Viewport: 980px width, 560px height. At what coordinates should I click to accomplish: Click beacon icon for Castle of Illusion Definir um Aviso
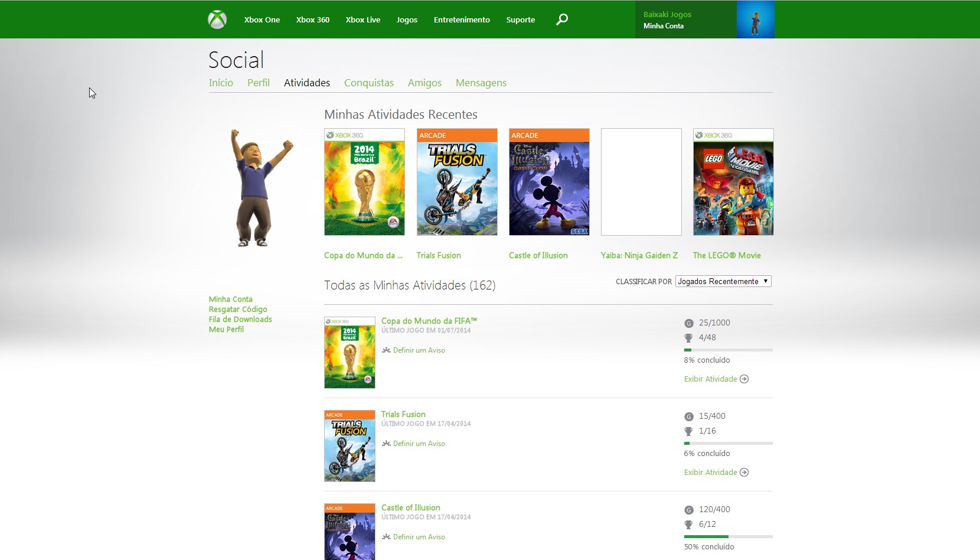[386, 537]
